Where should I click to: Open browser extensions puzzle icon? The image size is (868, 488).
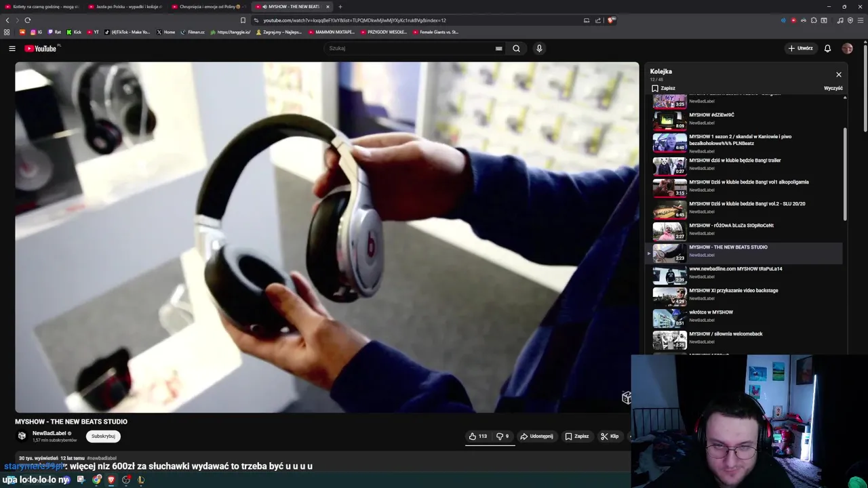pos(814,20)
